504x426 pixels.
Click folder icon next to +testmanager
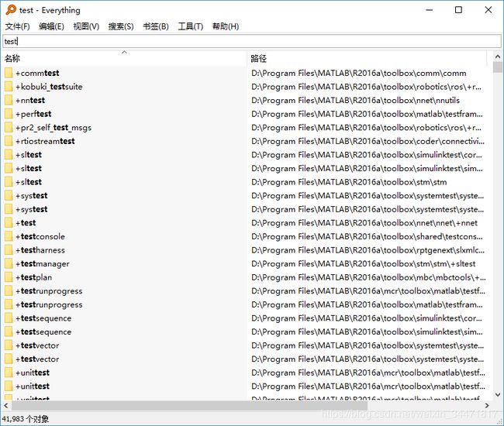click(9, 263)
